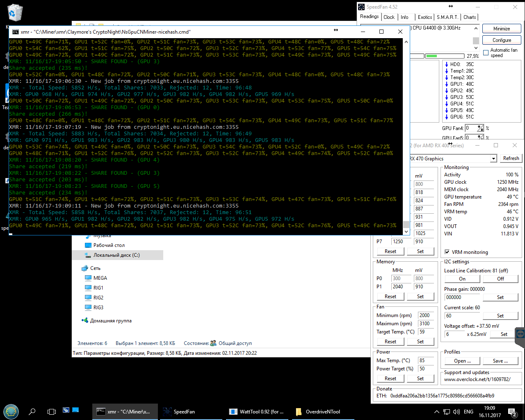Open taskbar search magnifier

coord(32,411)
